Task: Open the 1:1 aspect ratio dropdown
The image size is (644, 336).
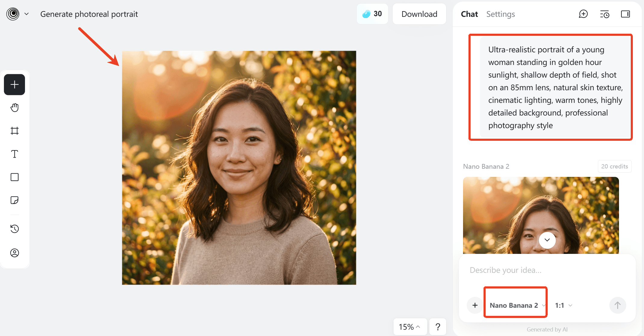Action: (x=563, y=305)
